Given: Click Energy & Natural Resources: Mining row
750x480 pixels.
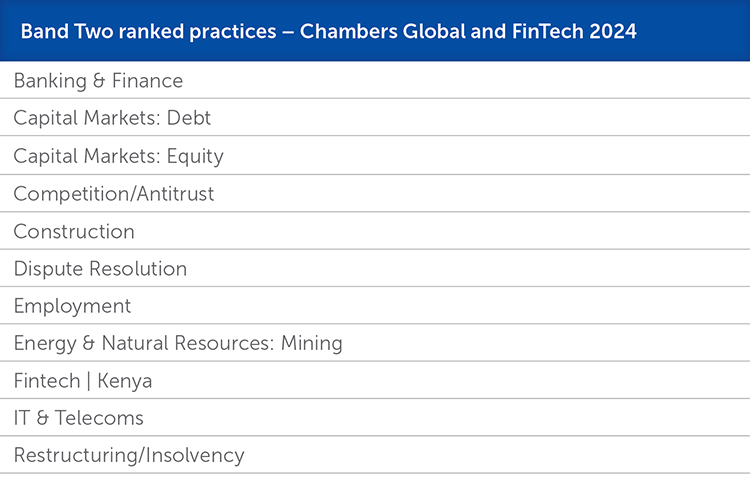Looking at the screenshot, I should pos(375,342).
